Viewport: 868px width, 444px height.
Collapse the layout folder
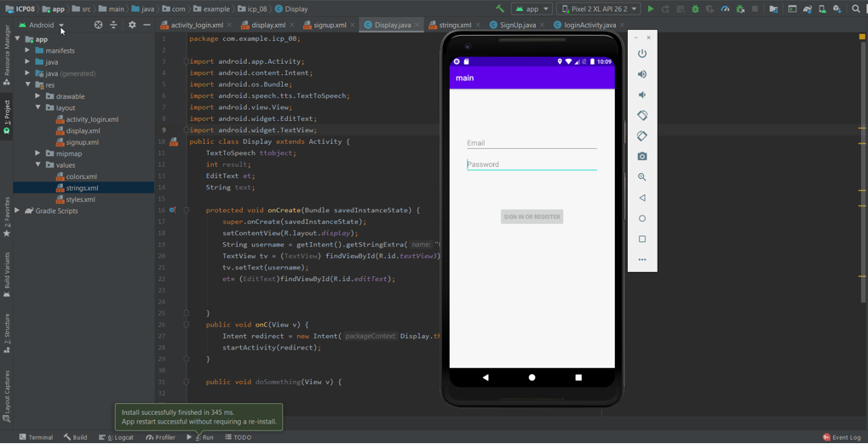[37, 107]
